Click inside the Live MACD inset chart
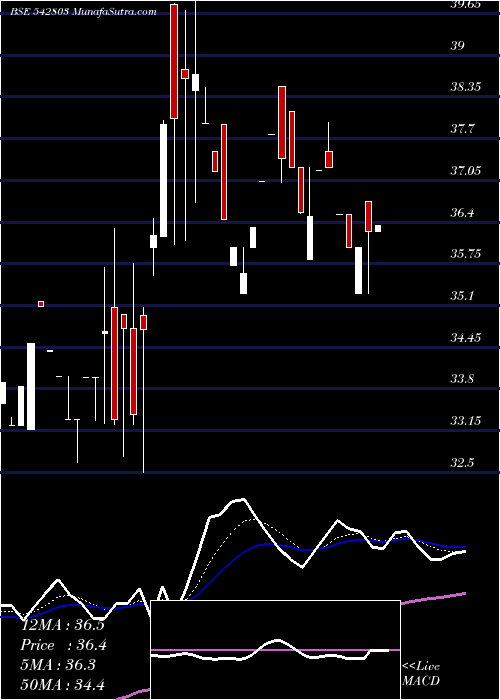The height and width of the screenshot is (700, 500). pyautogui.click(x=275, y=650)
